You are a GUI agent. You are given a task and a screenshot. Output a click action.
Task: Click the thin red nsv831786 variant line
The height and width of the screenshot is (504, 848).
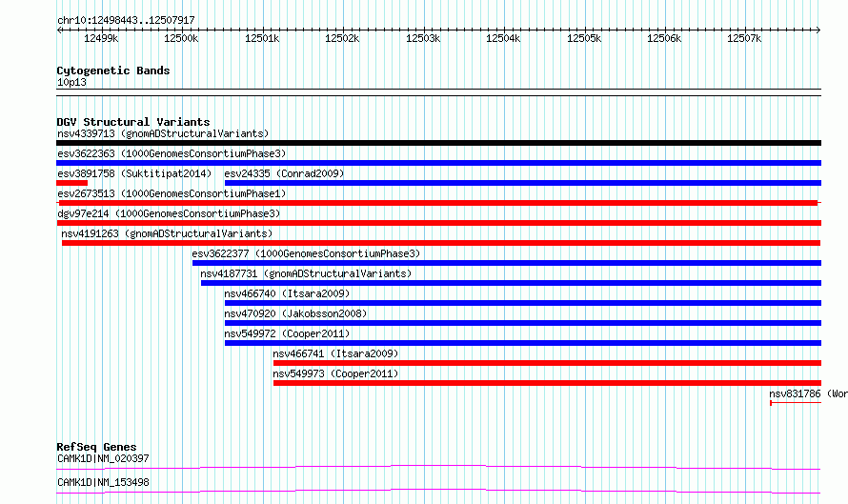point(796,403)
